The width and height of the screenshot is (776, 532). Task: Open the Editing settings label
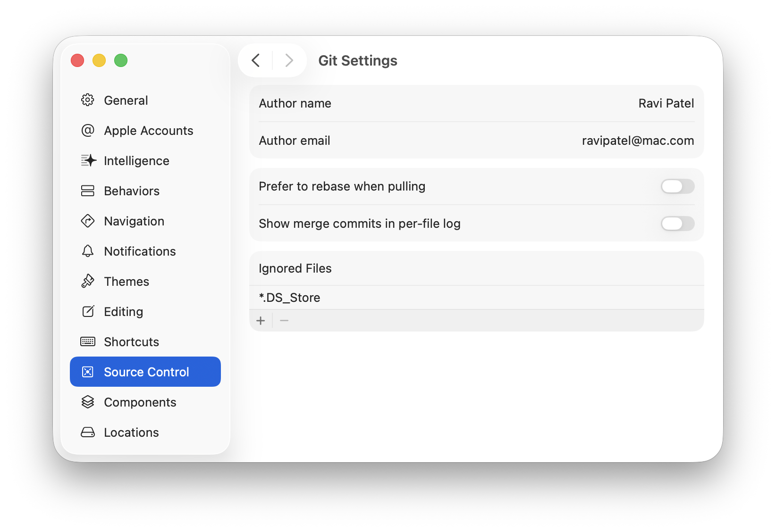point(123,312)
